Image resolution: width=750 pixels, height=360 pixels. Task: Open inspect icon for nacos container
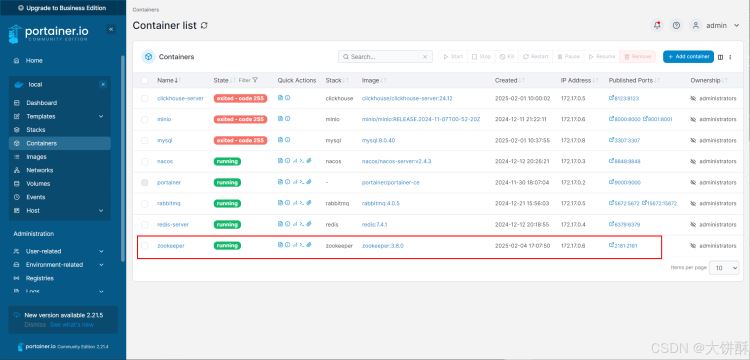287,161
